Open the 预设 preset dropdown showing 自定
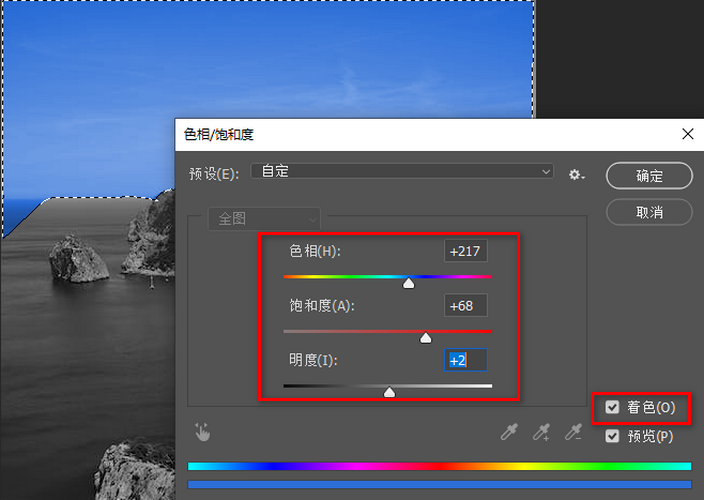This screenshot has height=500, width=704. pyautogui.click(x=402, y=172)
